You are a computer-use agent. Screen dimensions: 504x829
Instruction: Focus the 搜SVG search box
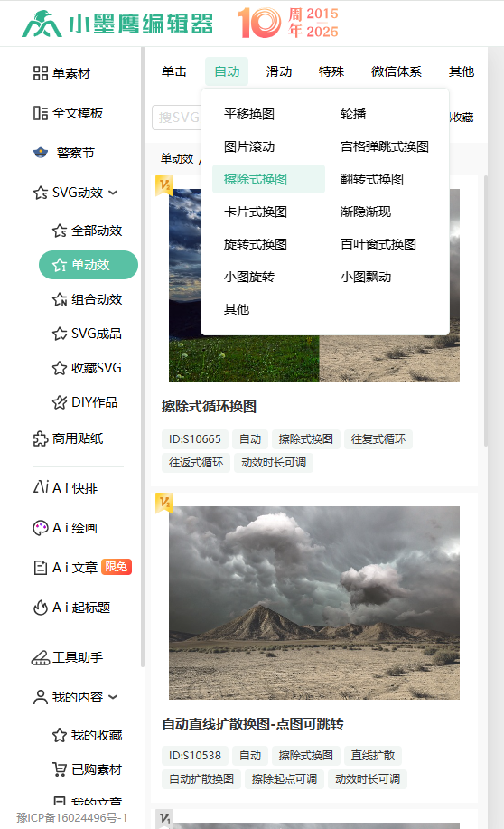pos(177,118)
